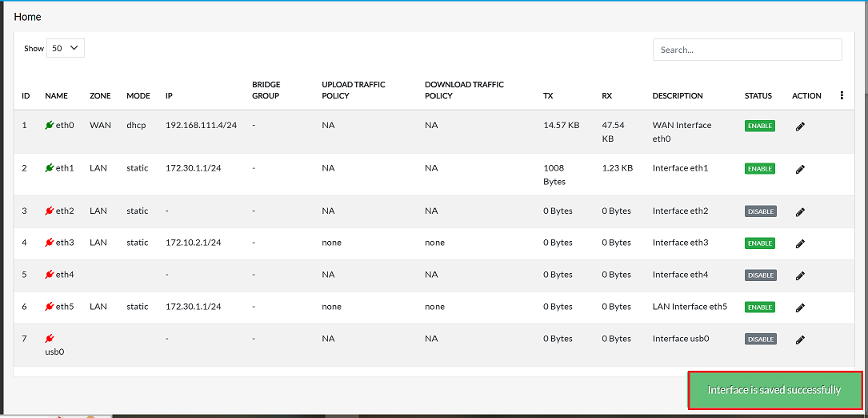Image resolution: width=868 pixels, height=418 pixels.
Task: Click the Interface eth3 description
Action: click(x=680, y=243)
